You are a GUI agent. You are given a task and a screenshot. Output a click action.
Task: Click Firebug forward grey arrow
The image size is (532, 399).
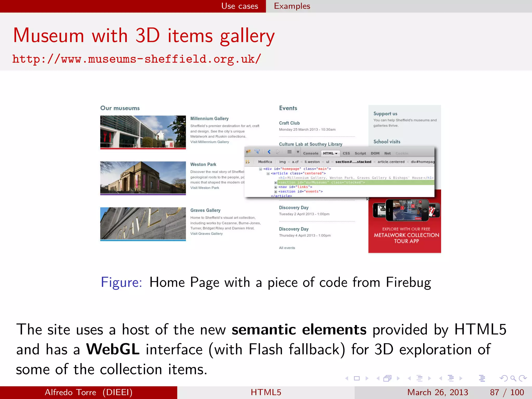click(x=277, y=152)
